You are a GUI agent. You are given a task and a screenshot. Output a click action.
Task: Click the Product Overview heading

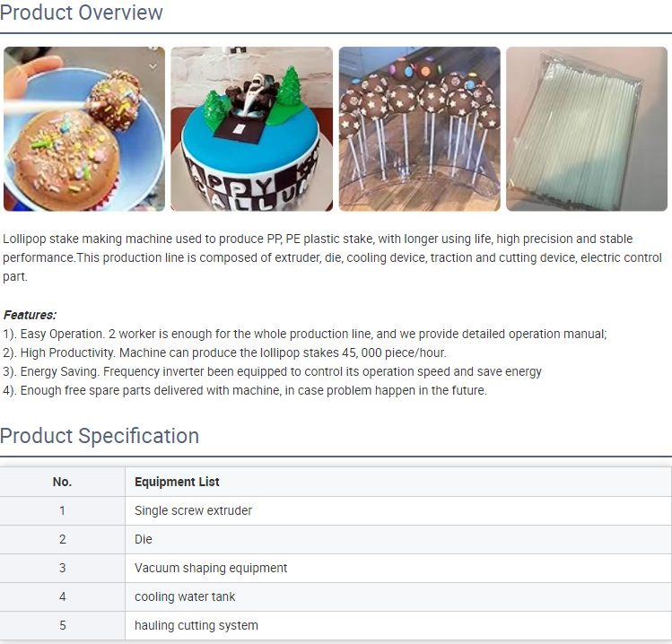tap(82, 13)
